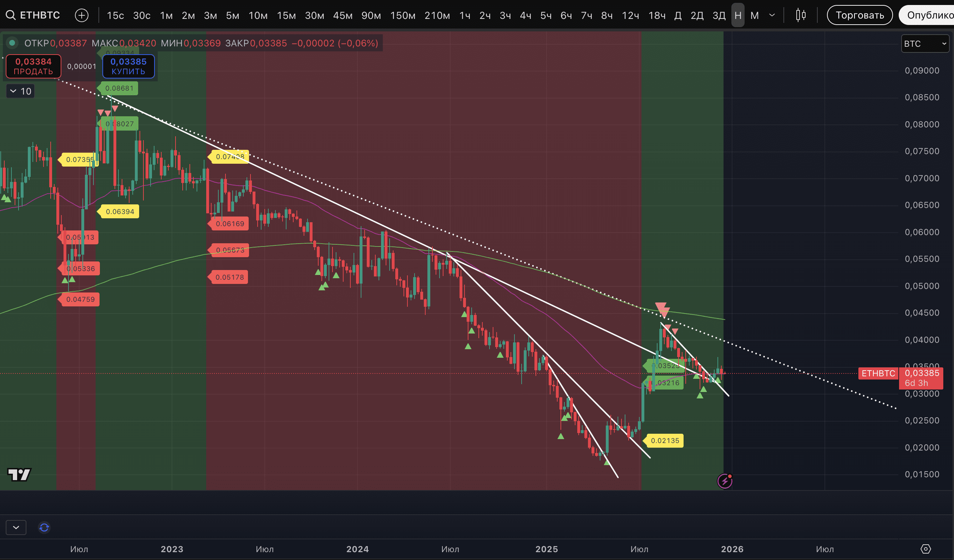The image size is (954, 560).
Task: Click the blue sync refresh icon
Action: pos(44,527)
